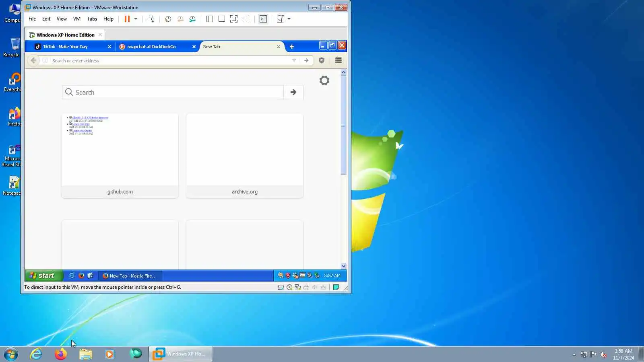Screen dimensions: 644x362
Task: Close the New Tab browser tab
Action: pyautogui.click(x=278, y=47)
